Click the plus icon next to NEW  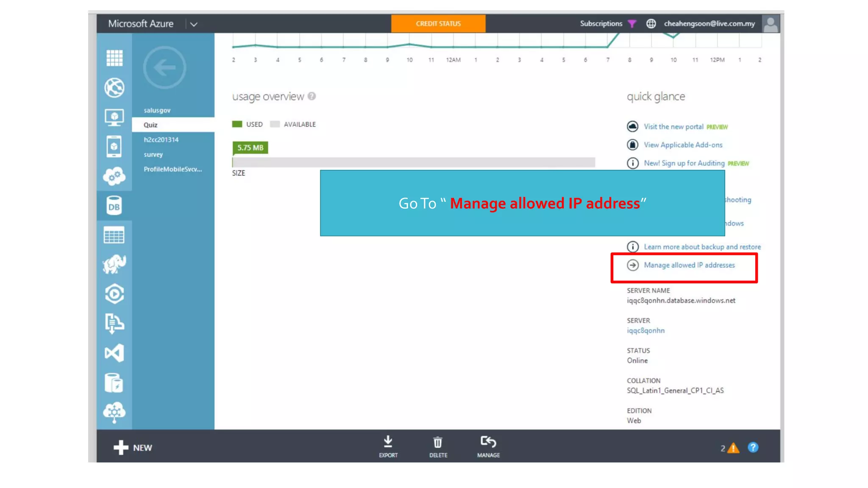[121, 447]
